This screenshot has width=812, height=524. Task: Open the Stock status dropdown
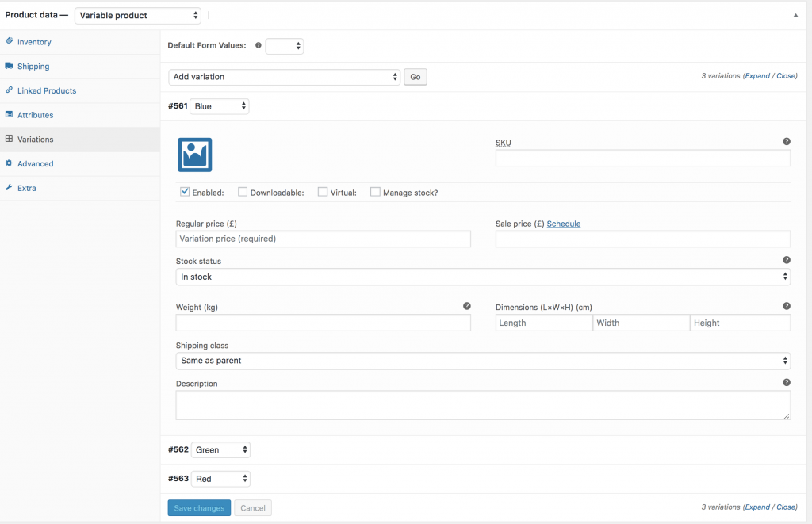483,277
